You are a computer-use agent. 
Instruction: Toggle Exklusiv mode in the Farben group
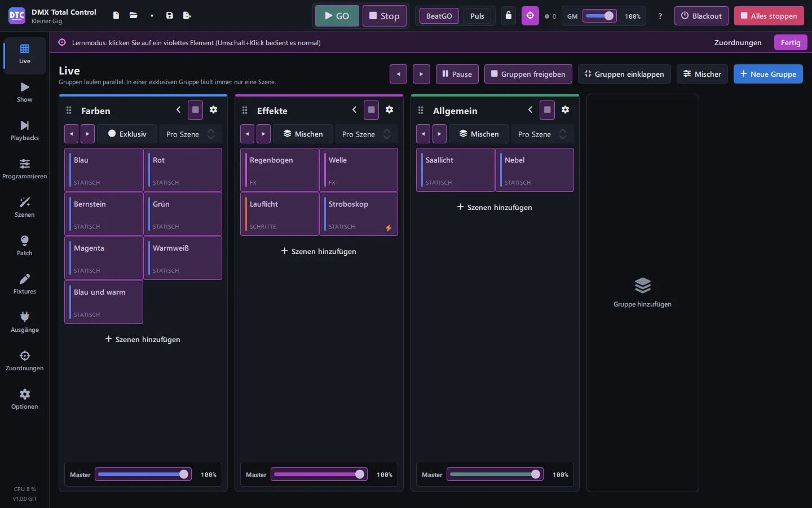127,134
